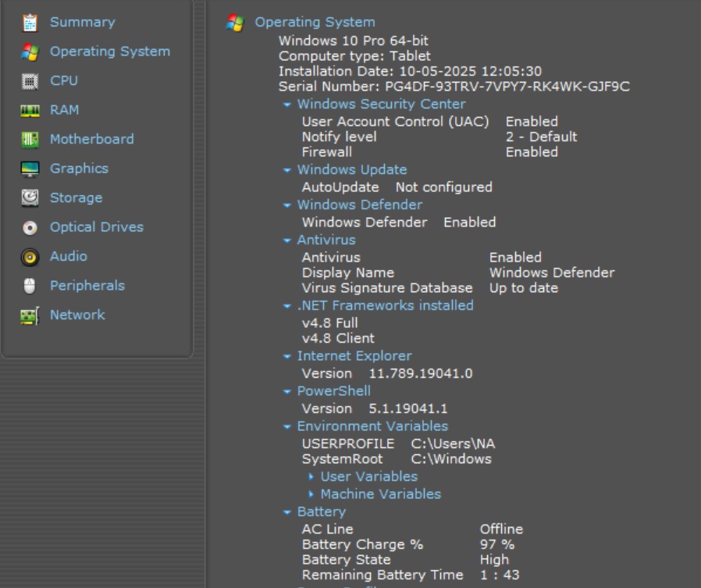Collapse the Environment Variables section
The height and width of the screenshot is (588, 701).
[287, 427]
